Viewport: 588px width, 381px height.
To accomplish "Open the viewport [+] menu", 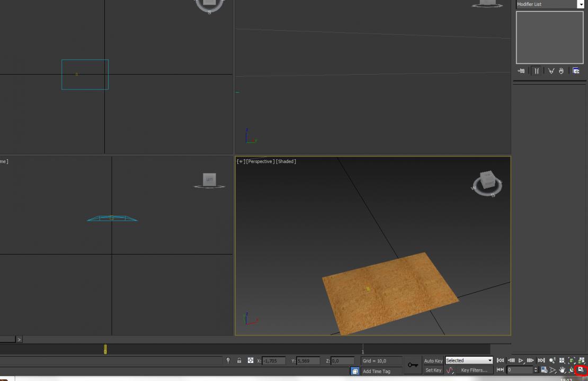I will [240, 161].
